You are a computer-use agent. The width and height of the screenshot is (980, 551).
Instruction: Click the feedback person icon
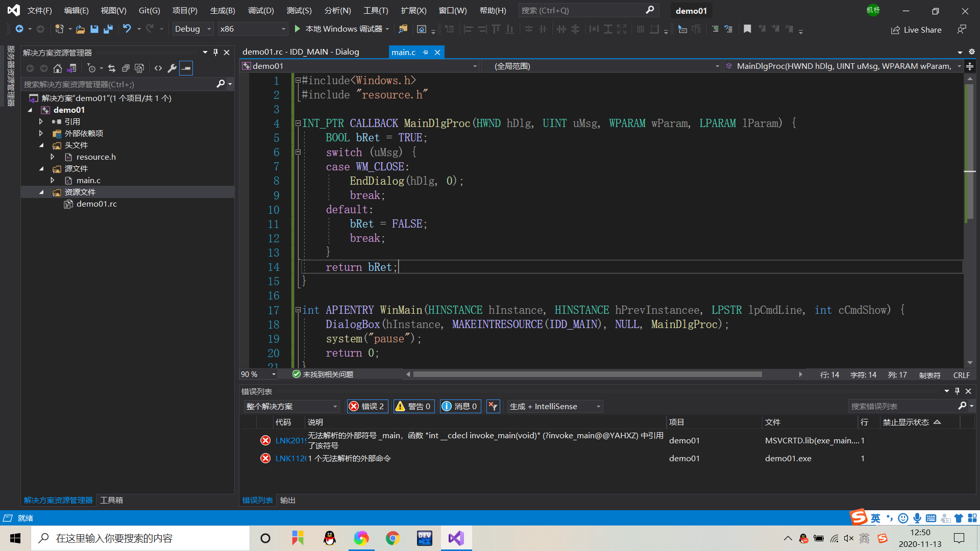(962, 30)
